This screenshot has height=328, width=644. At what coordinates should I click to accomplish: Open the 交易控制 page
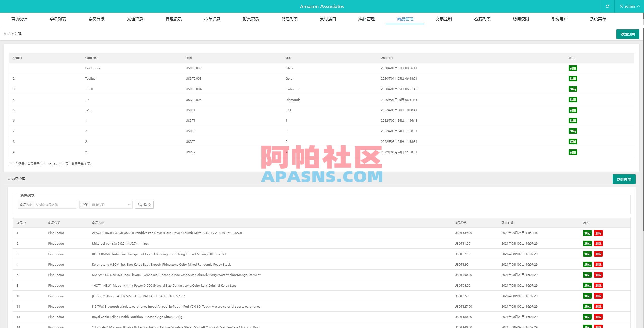(444, 19)
